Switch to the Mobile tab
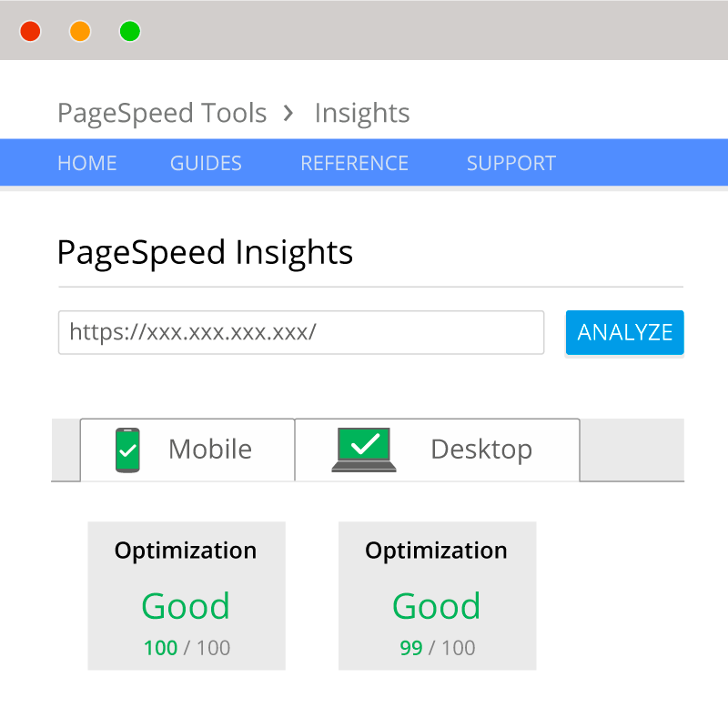The width and height of the screenshot is (728, 728). 187,450
